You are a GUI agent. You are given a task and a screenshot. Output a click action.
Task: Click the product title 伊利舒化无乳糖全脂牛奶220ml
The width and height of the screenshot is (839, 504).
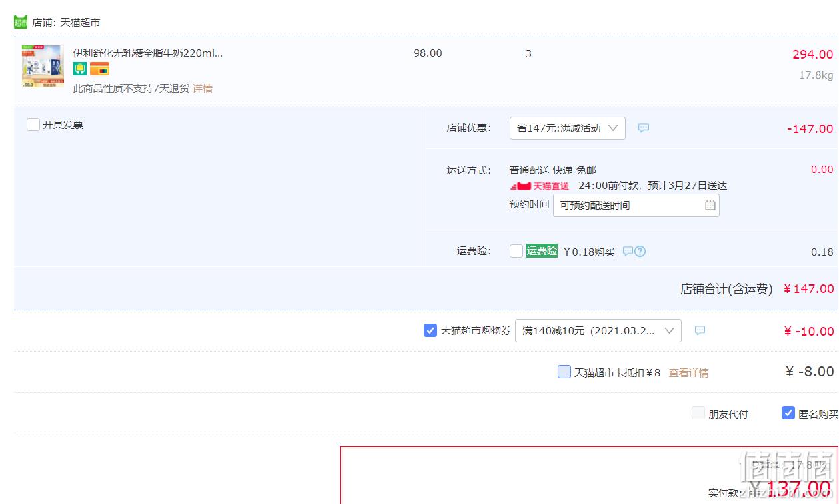[148, 53]
